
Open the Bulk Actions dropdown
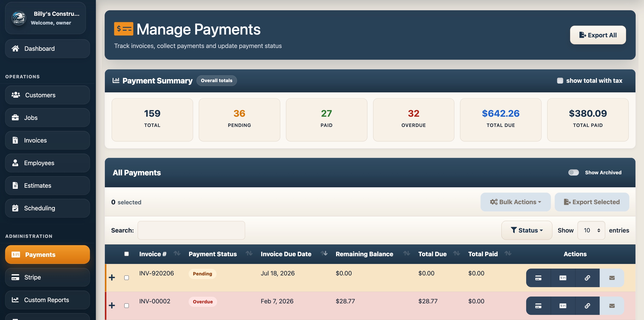click(x=515, y=202)
